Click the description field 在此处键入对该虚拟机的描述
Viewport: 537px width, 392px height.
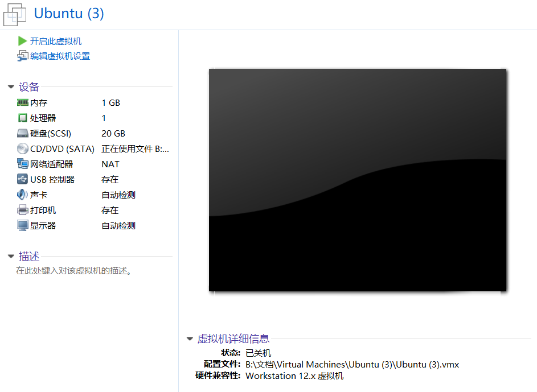[x=73, y=271]
